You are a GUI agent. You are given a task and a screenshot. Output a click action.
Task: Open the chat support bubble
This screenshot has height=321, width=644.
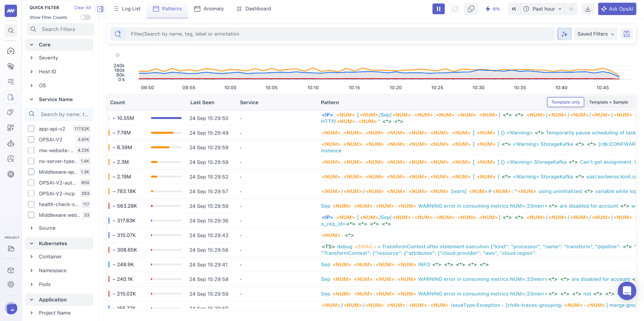click(x=627, y=291)
